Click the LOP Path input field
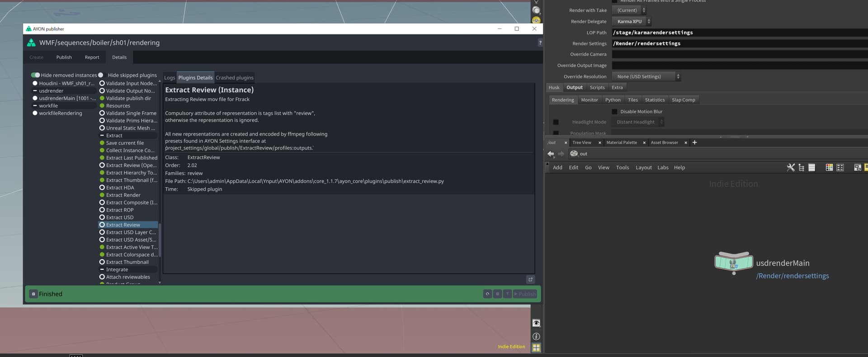The height and width of the screenshot is (357, 868). point(740,33)
